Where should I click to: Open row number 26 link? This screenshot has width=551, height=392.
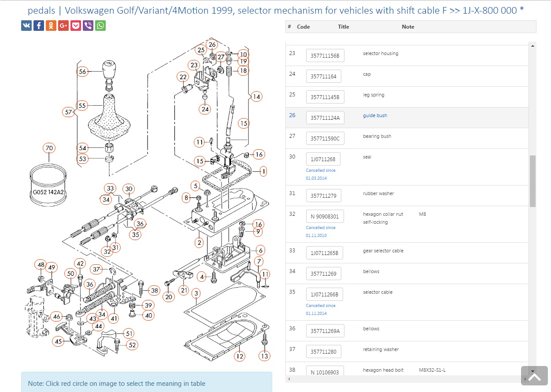292,115
